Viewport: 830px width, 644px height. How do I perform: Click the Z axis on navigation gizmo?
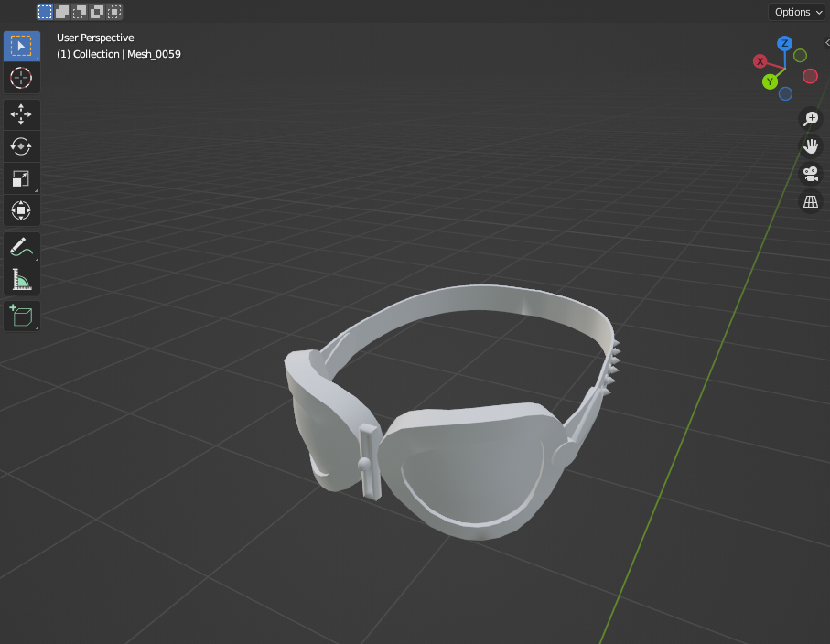coord(784,43)
